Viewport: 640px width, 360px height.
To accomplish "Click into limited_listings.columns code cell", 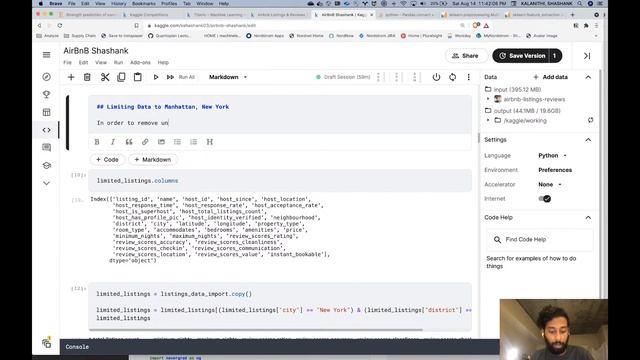I will pyautogui.click(x=280, y=180).
